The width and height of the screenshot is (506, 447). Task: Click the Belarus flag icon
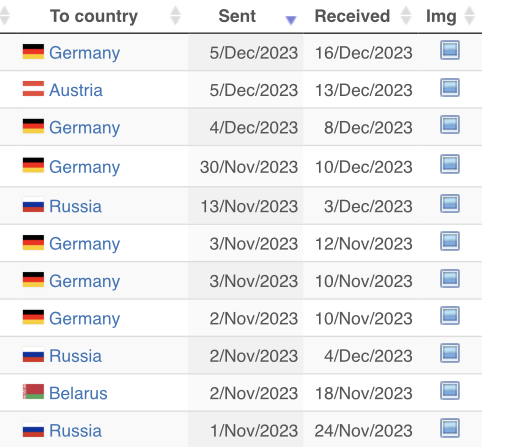33,392
